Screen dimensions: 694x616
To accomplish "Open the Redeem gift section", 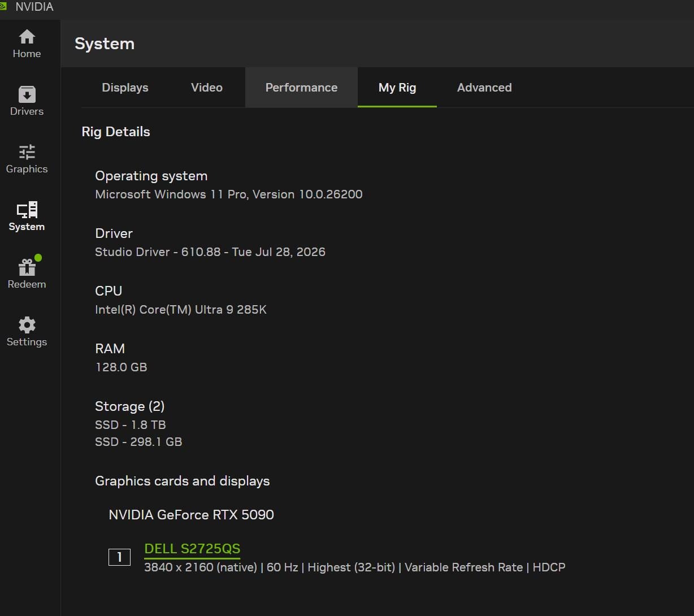I will [27, 274].
